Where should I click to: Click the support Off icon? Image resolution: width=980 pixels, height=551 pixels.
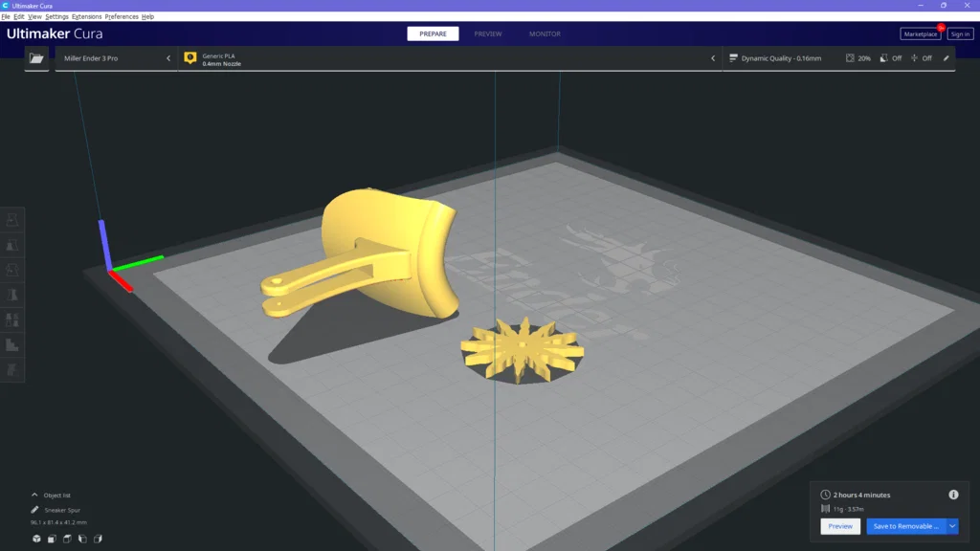click(x=883, y=58)
